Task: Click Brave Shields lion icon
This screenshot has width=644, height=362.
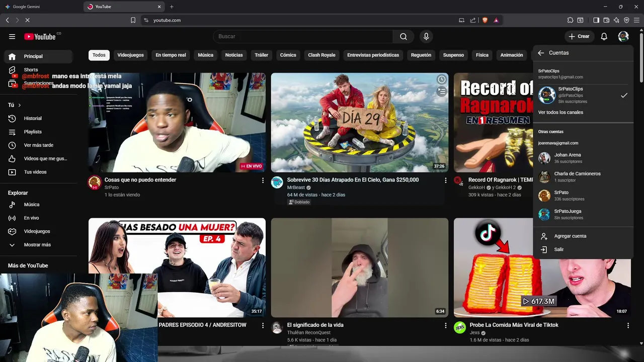Action: (485, 20)
